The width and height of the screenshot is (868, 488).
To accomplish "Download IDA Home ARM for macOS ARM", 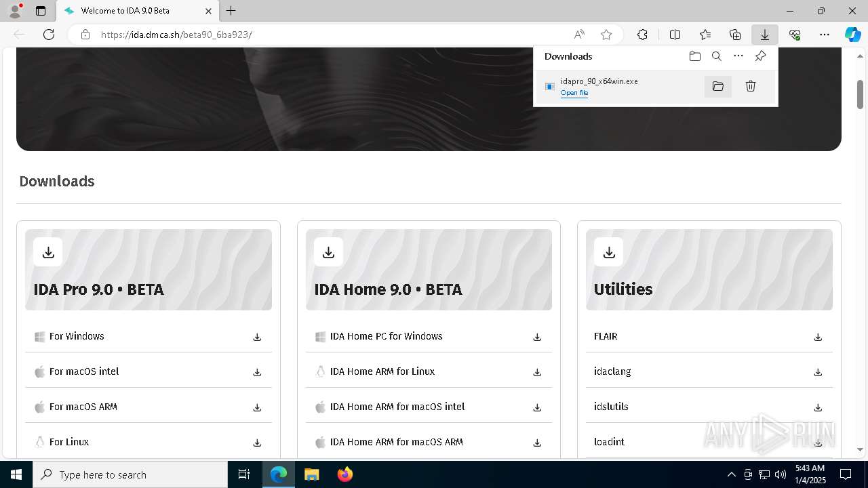I will [537, 443].
